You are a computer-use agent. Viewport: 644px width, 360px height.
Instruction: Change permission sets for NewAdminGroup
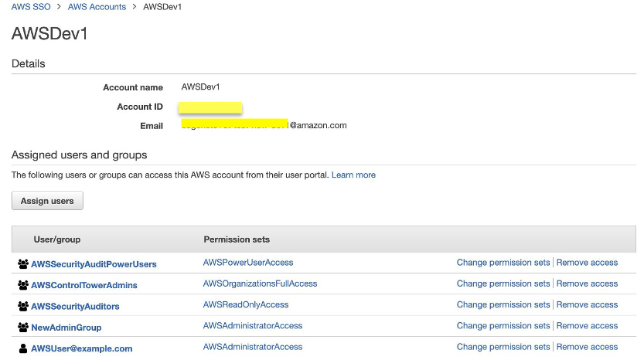tap(503, 325)
